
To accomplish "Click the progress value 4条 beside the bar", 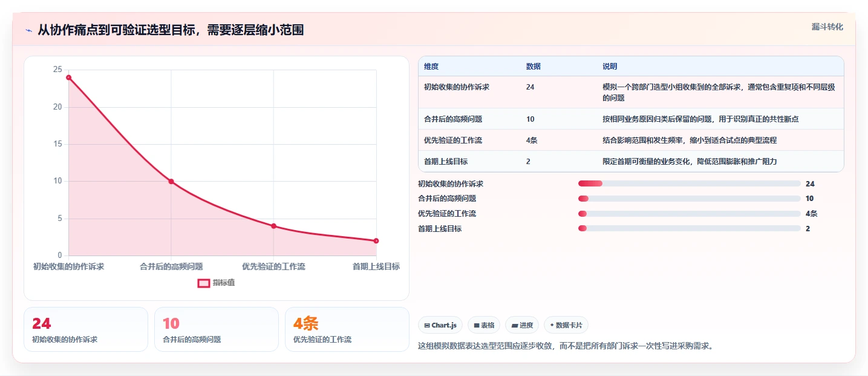I will [812, 214].
